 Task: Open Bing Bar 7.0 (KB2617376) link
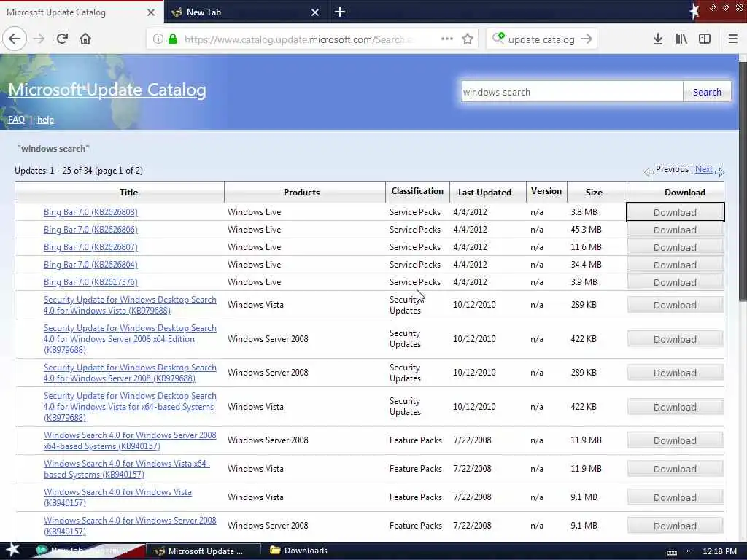pyautogui.click(x=90, y=282)
